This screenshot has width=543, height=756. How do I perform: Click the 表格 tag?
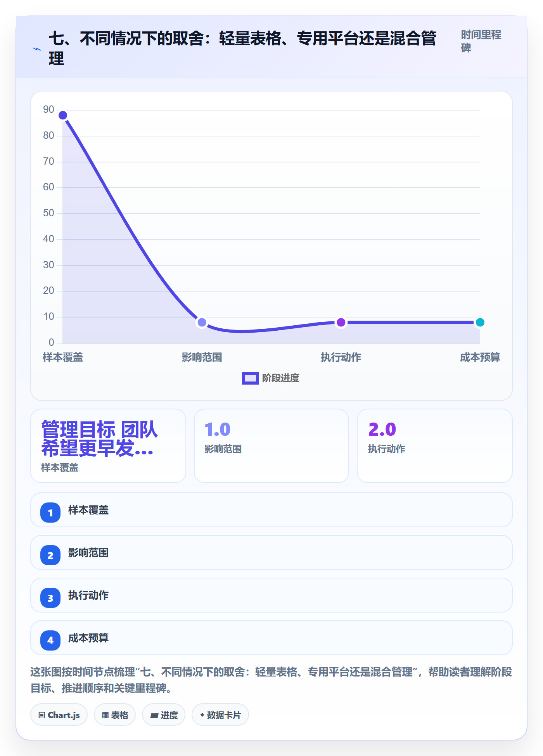coord(115,715)
